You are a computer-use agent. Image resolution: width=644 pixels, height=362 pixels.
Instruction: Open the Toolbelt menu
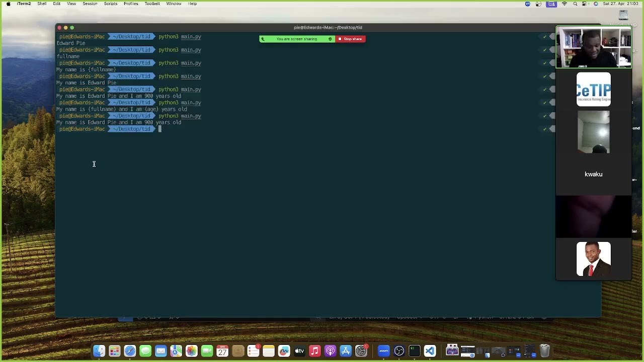[x=152, y=4]
